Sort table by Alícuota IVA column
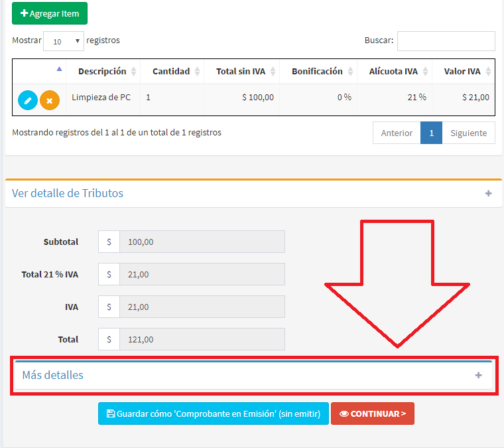 click(x=395, y=71)
